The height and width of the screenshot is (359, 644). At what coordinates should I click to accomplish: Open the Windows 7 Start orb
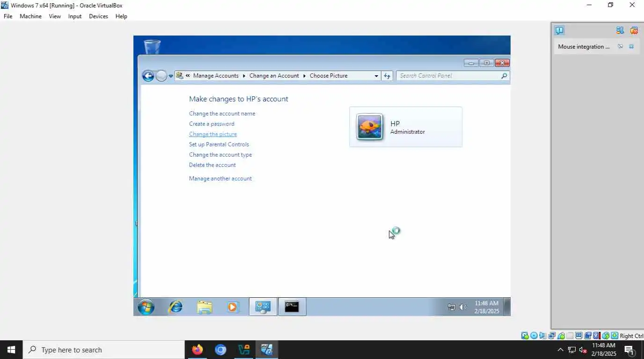146,307
